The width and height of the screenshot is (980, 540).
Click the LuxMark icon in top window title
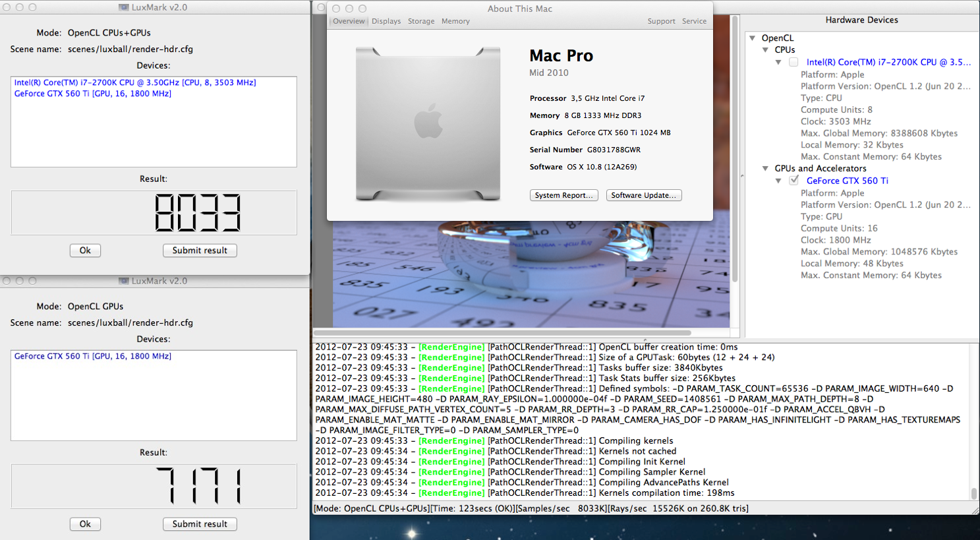(123, 7)
